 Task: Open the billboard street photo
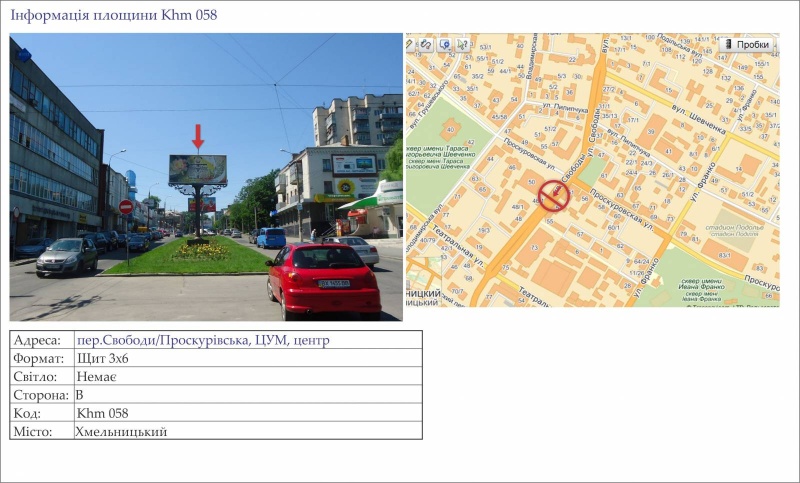[x=206, y=177]
